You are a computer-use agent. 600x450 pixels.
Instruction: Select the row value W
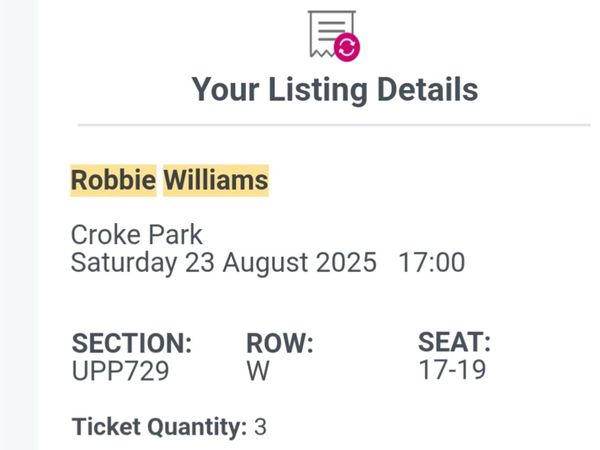258,370
